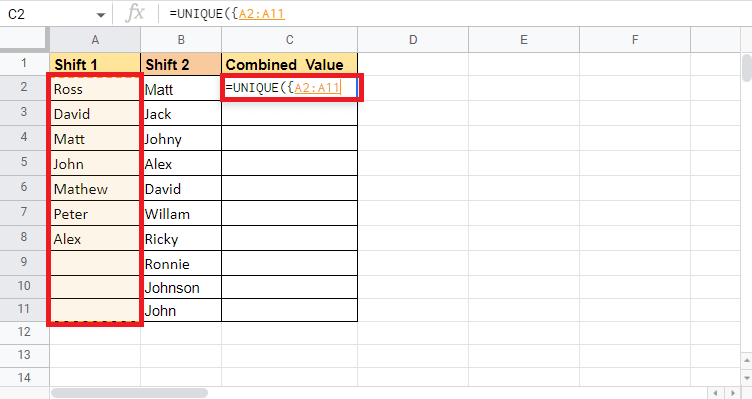
Task: Click cell containing Ronnie
Action: tap(181, 263)
